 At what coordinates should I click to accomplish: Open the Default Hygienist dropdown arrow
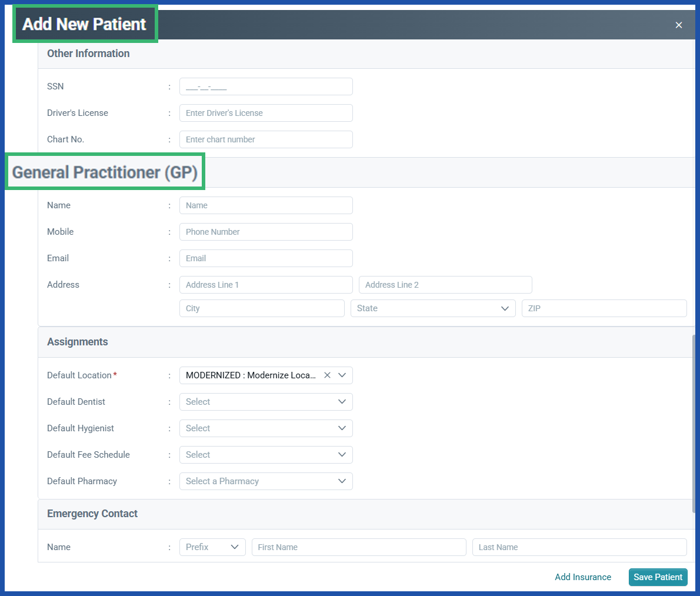(x=342, y=428)
